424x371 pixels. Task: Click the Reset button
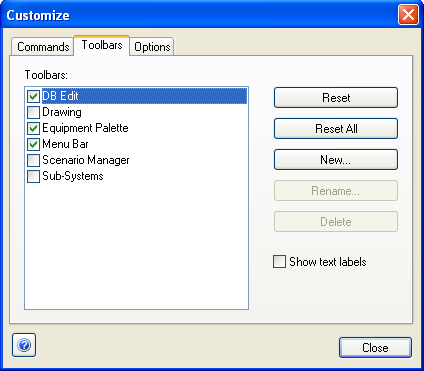336,98
